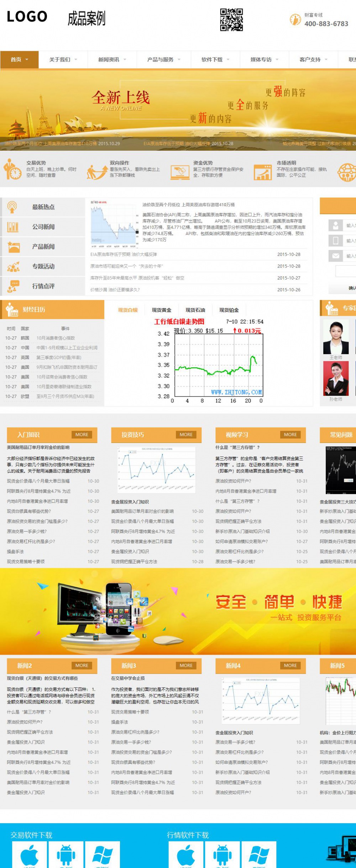The image size is (356, 868).
Task: Expand the 软件下载 dropdown arrow
Action: click(x=228, y=60)
